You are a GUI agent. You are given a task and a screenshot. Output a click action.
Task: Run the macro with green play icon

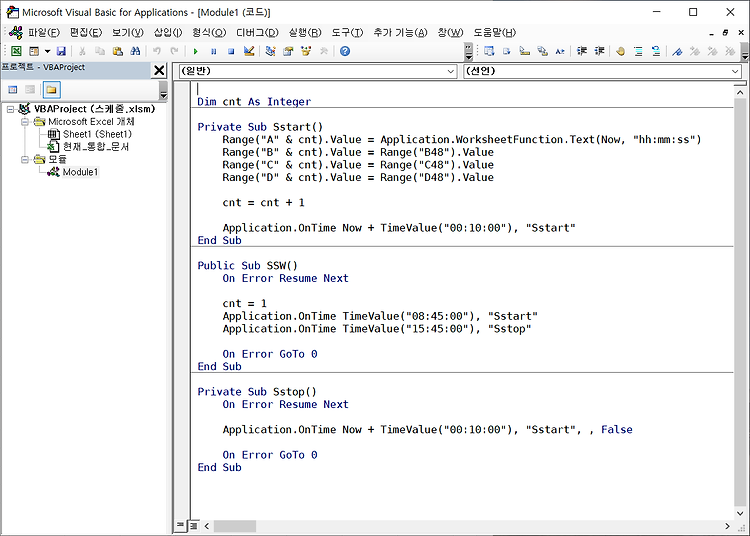[196, 51]
